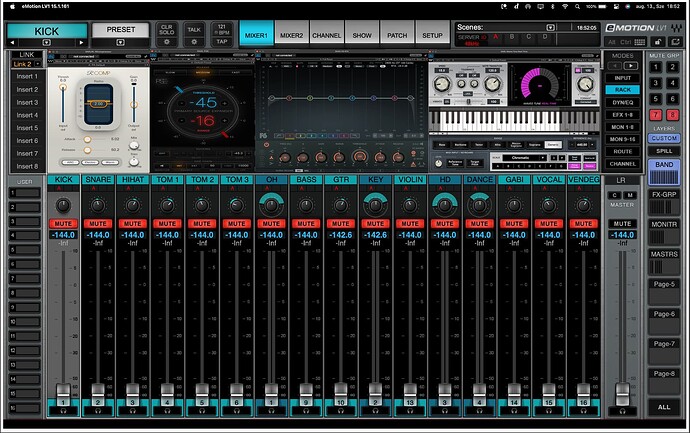The image size is (690, 433).
Task: Click the gear icon below CLR SOLO
Action: (166, 42)
